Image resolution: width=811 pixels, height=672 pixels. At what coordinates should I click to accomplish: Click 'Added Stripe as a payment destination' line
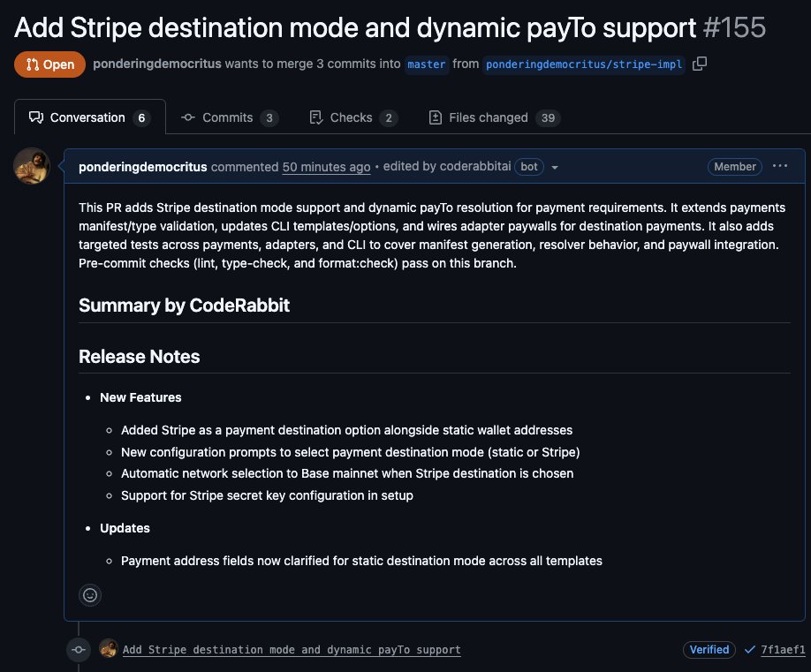pos(346,430)
